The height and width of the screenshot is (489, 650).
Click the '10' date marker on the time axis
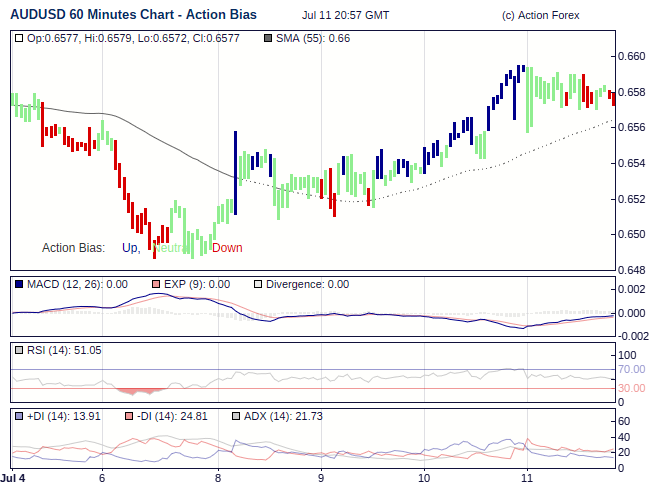tap(424, 478)
